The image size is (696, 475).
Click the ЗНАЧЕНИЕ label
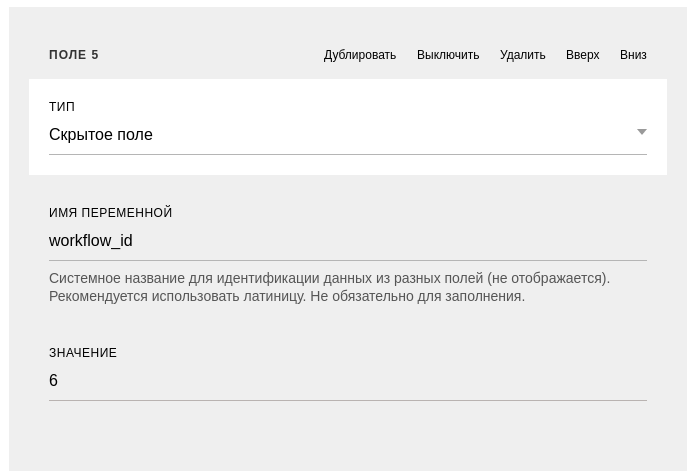pyautogui.click(x=83, y=353)
